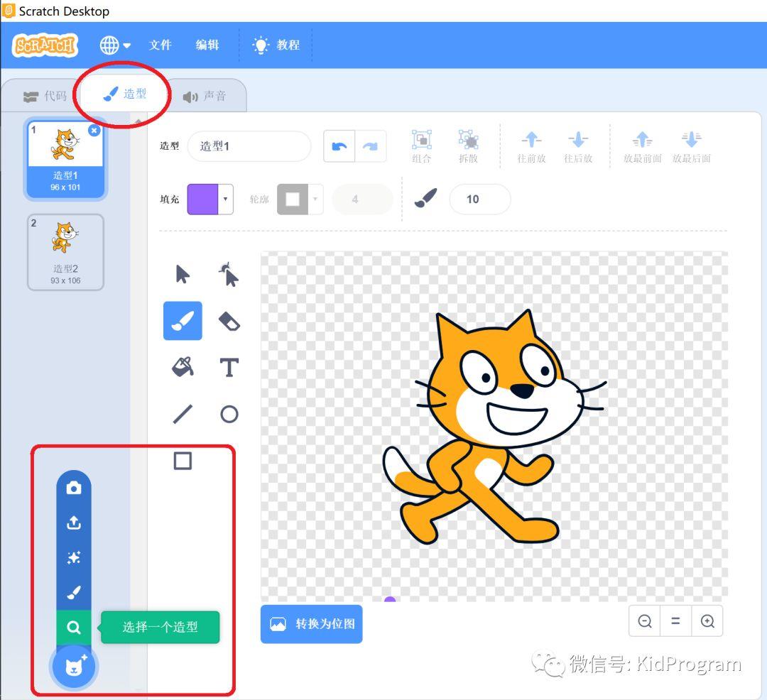
Task: Select the 造型1 costume thumbnail
Action: [65, 159]
